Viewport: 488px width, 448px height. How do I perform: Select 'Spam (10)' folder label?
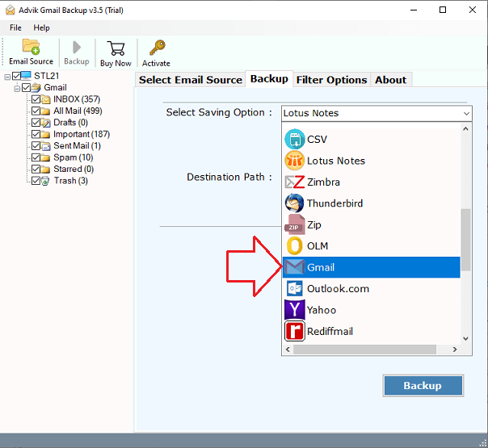[x=74, y=157]
